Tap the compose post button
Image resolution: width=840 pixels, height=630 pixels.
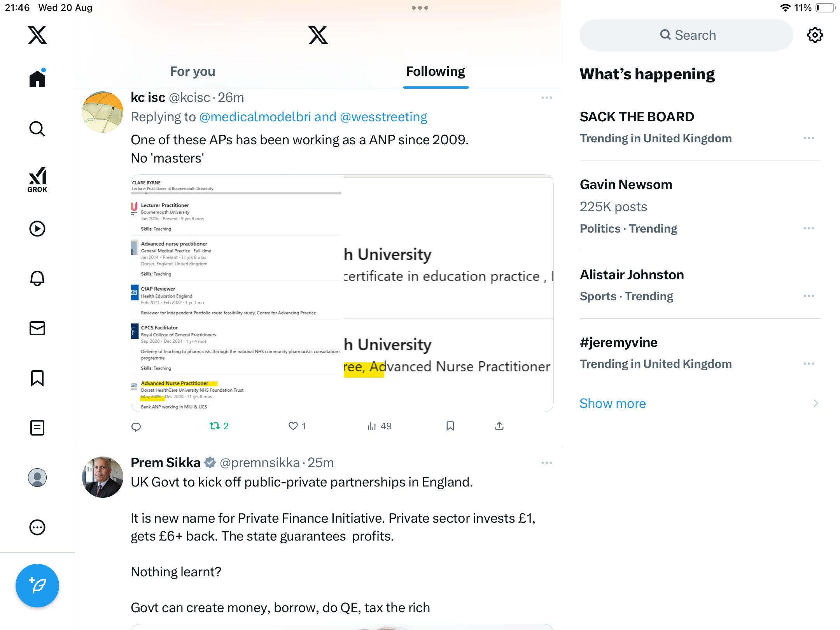(x=37, y=585)
